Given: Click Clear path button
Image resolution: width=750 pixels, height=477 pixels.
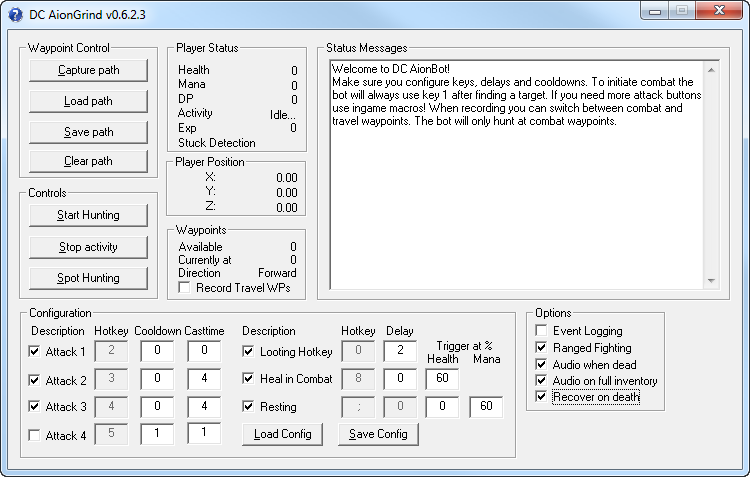Looking at the screenshot, I should pos(88,161).
